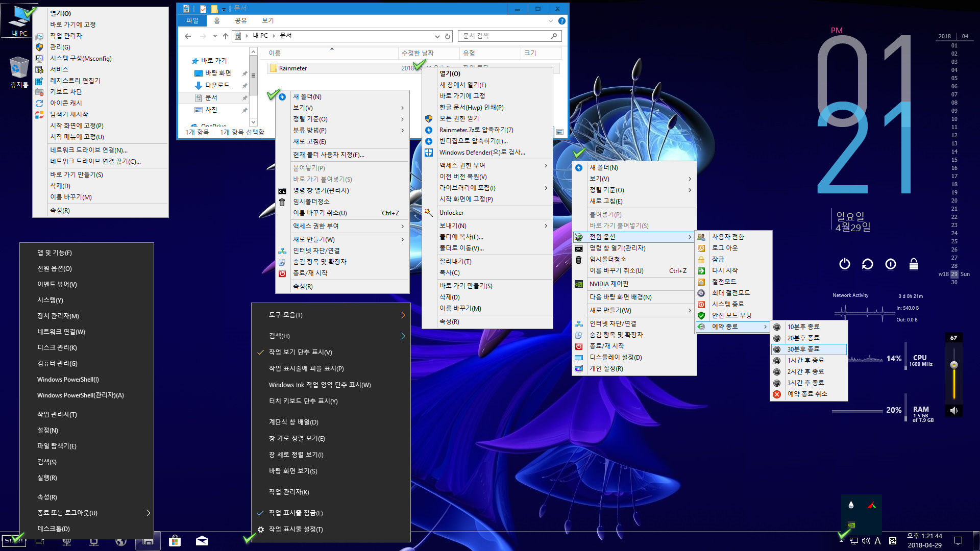Toggle 터치 키보드 단추 표시 option
The image size is (980, 551).
(x=331, y=401)
